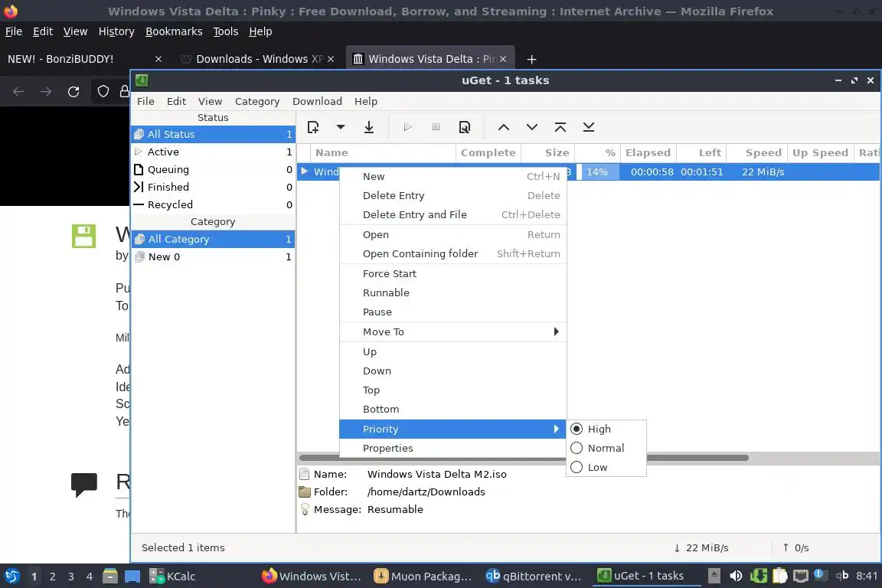Click the move up arrow toolbar icon
This screenshot has width=882, height=588.
504,127
